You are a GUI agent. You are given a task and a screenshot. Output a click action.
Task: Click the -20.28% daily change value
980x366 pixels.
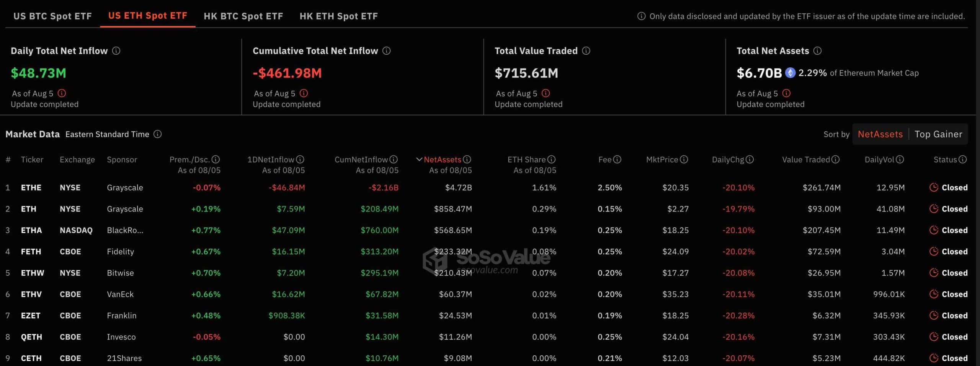(738, 316)
